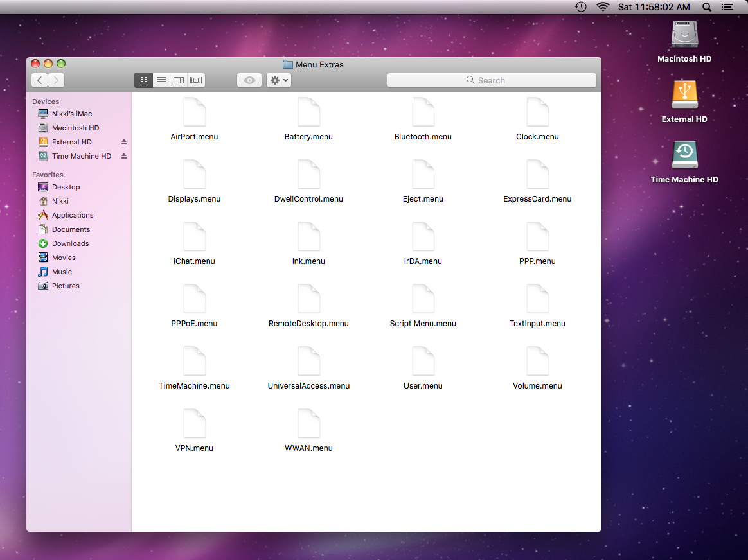Click the Devices sidebar section header
This screenshot has width=748, height=560.
coord(46,101)
